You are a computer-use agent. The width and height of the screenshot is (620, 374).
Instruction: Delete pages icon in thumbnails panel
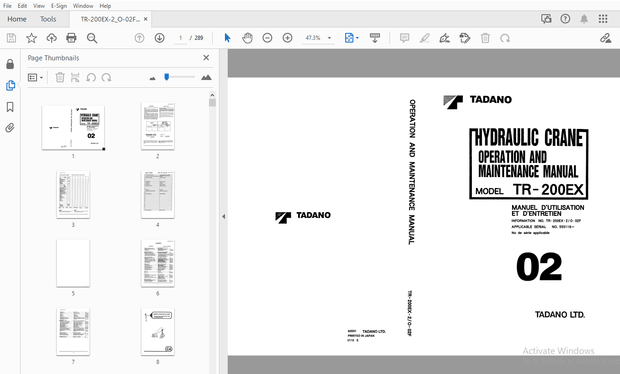pos(60,77)
